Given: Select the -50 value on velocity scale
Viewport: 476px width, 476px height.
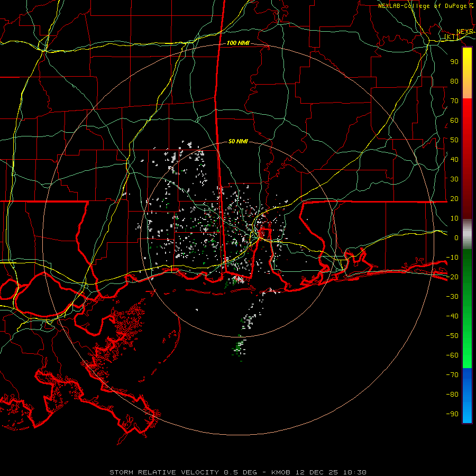Looking at the screenshot, I should [452, 336].
